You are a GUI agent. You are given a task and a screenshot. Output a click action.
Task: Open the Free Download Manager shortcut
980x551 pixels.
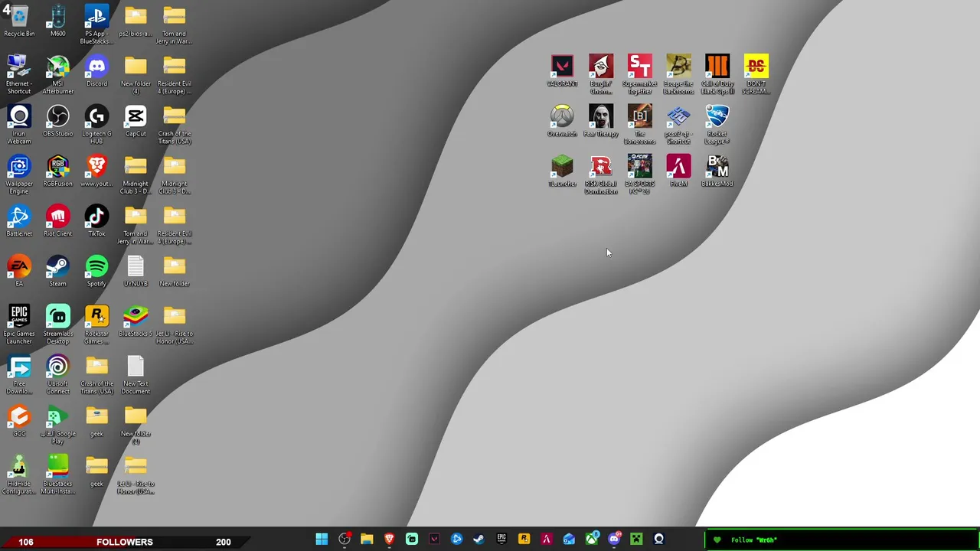pos(19,374)
